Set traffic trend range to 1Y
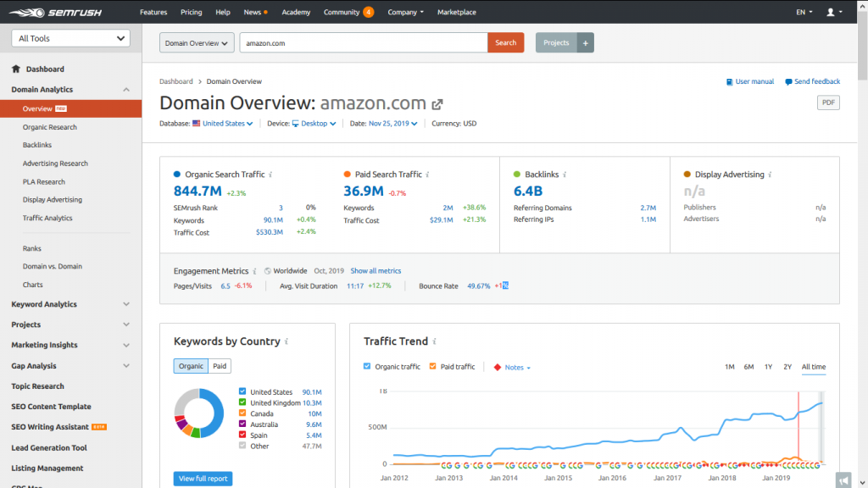Image resolution: width=868 pixels, height=488 pixels. (x=768, y=367)
